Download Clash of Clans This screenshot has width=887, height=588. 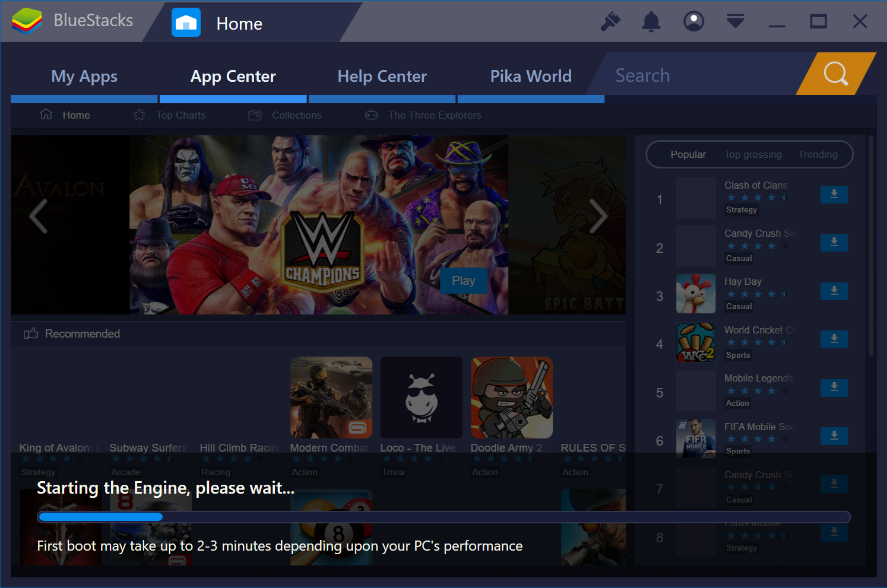pos(834,194)
